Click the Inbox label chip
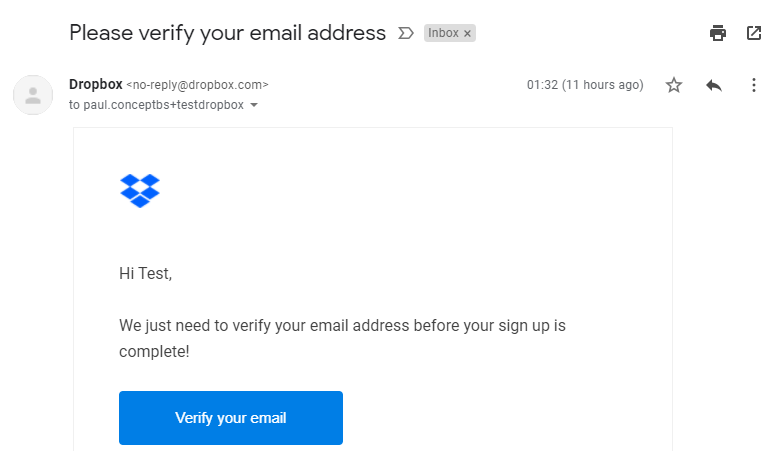 [x=443, y=33]
